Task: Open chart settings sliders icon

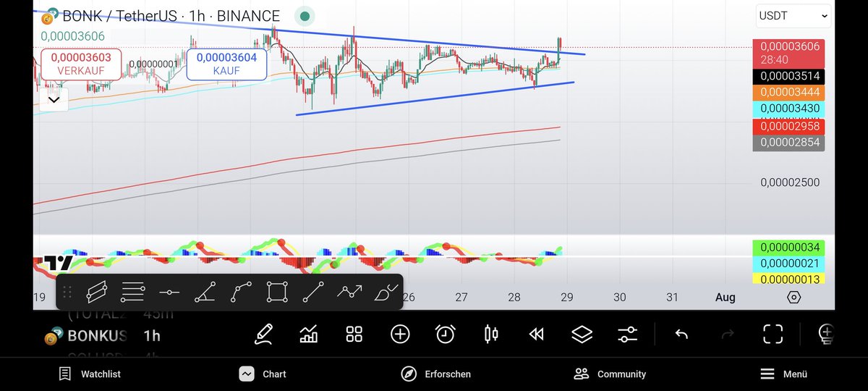Action: click(x=627, y=334)
